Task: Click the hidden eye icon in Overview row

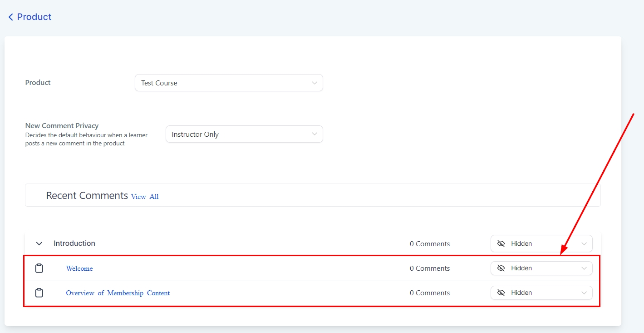Action: click(501, 293)
